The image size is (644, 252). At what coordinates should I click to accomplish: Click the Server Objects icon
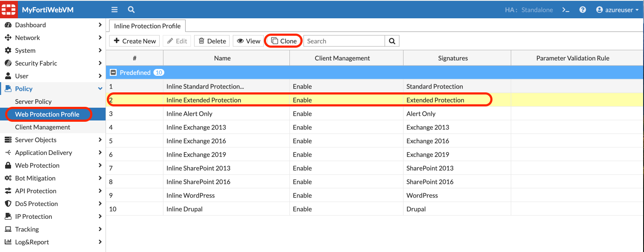(8, 140)
